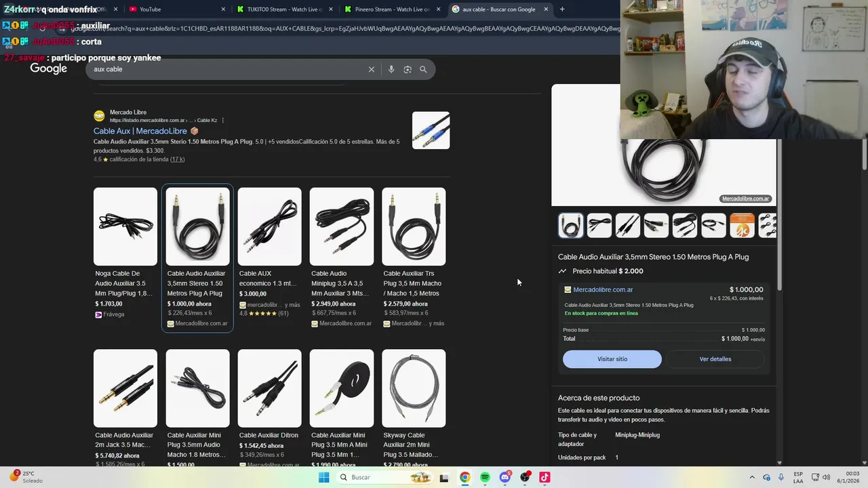868x488 pixels.
Task: Select Cable Auxiliar Trs Plug 3,5 Mm card
Action: pyautogui.click(x=414, y=258)
